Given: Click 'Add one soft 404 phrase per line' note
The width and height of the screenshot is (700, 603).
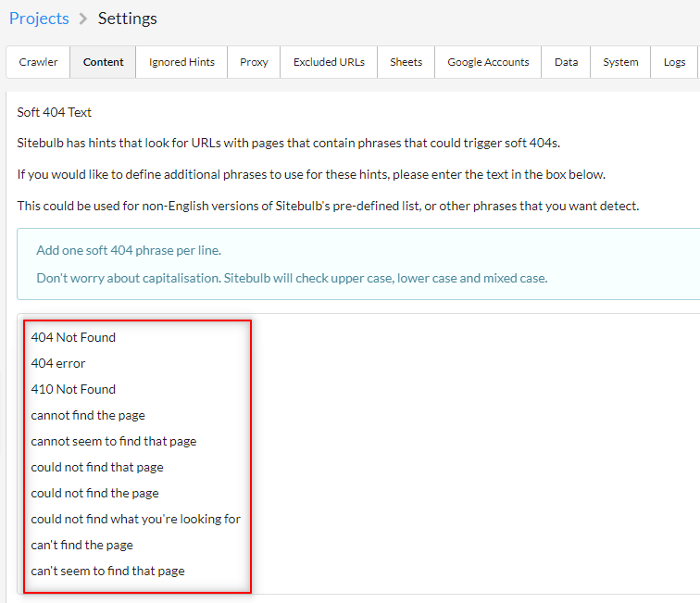Looking at the screenshot, I should point(129,250).
